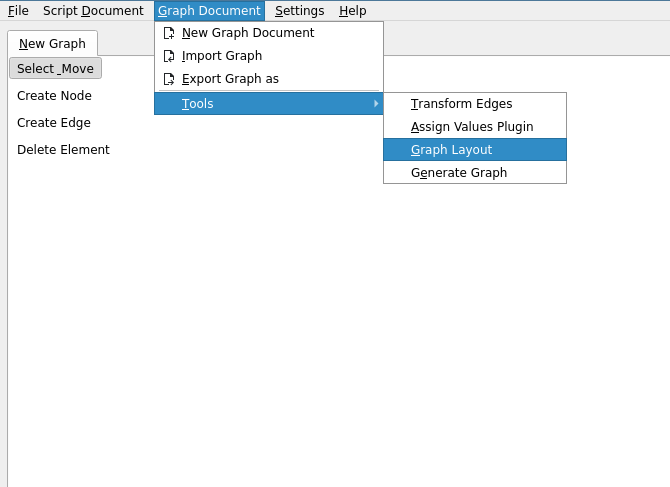This screenshot has height=487, width=670.
Task: Select Graph Layout in the submenu
Action: 451,150
